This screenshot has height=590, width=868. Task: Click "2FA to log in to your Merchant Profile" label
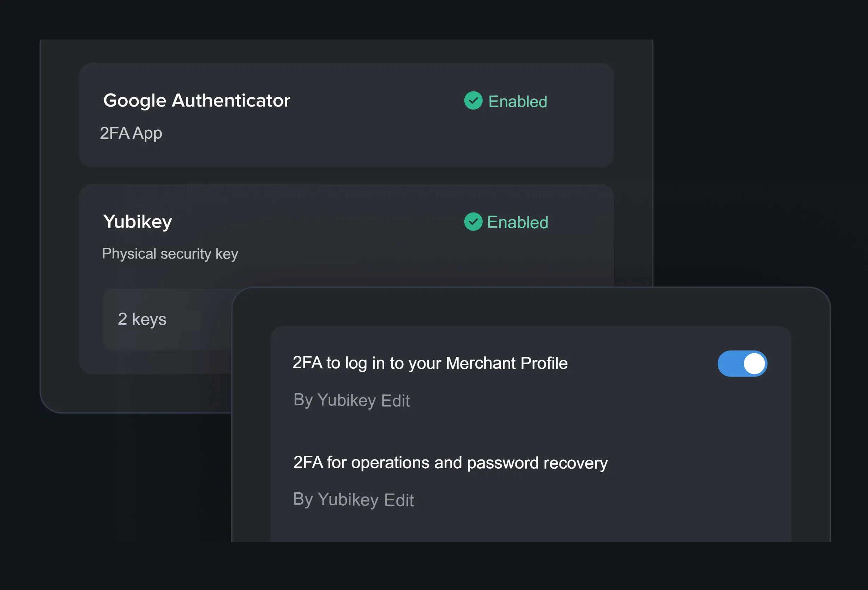430,363
